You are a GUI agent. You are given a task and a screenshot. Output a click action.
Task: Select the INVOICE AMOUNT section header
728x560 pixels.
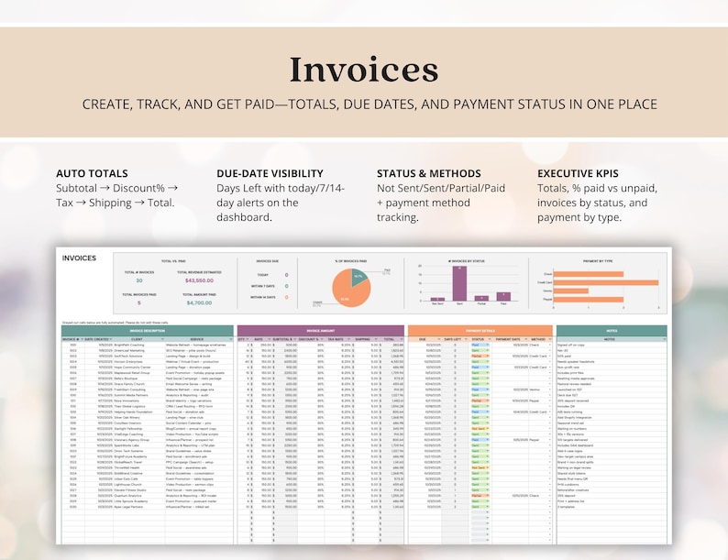point(320,331)
